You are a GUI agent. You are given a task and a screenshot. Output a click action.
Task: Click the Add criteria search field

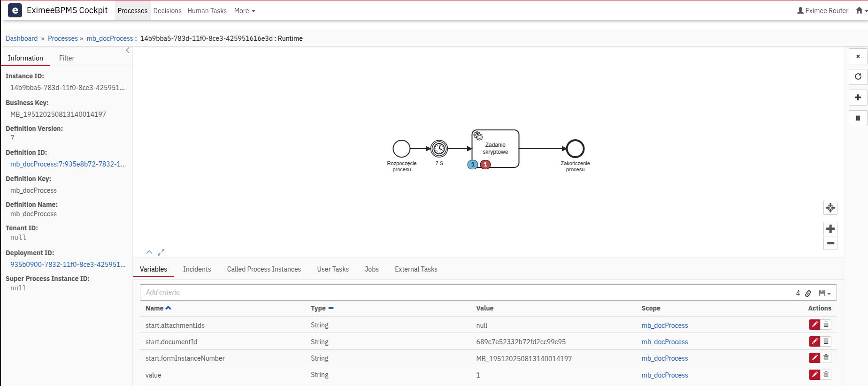click(465, 292)
